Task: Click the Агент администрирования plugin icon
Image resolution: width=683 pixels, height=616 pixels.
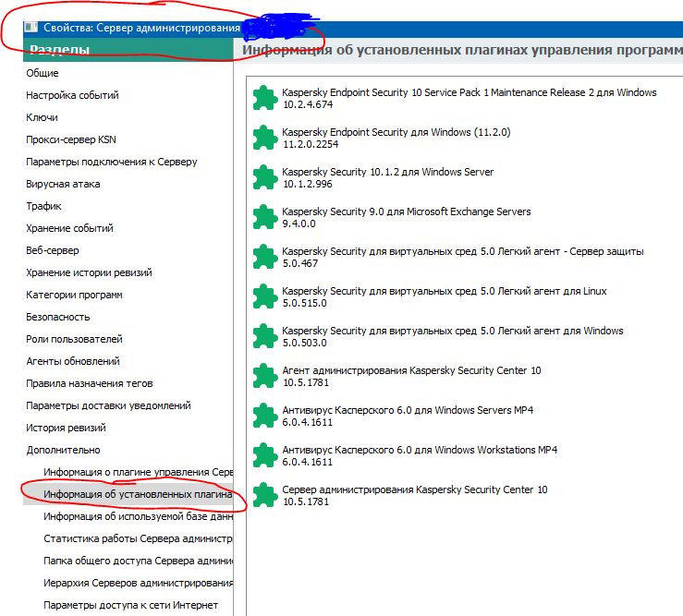Action: click(x=265, y=376)
